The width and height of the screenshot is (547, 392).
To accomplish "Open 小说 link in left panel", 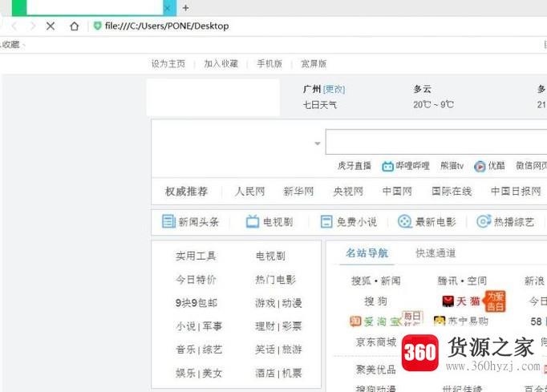I will [186, 326].
